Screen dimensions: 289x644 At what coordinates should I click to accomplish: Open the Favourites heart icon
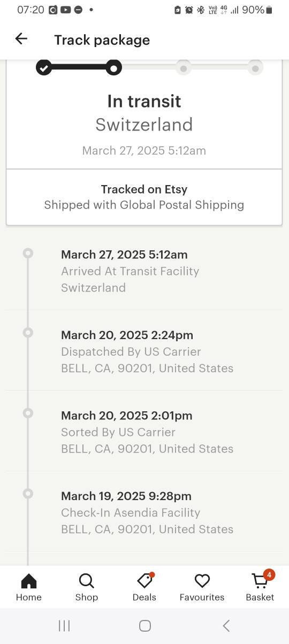tap(202, 581)
